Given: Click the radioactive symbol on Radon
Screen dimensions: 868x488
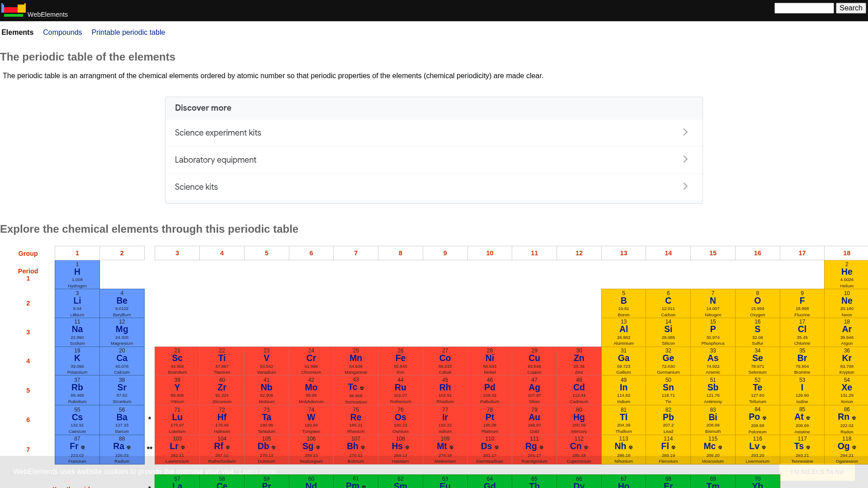Looking at the screenshot, I should (854, 417).
